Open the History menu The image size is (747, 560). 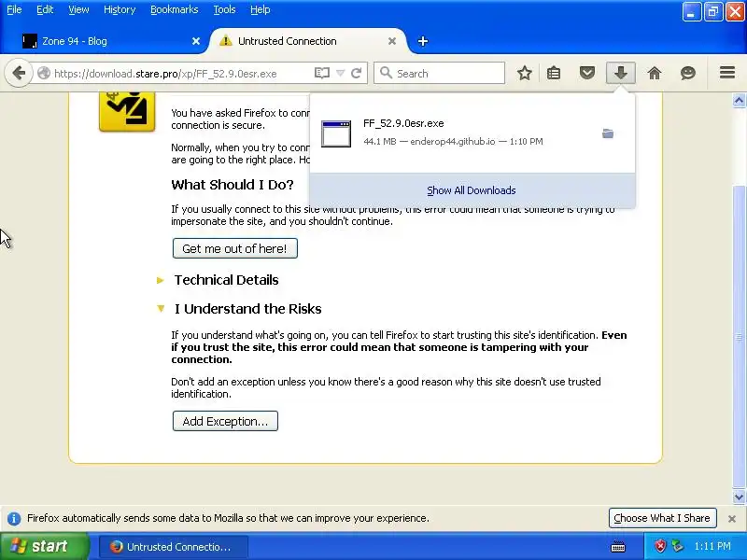(x=120, y=9)
